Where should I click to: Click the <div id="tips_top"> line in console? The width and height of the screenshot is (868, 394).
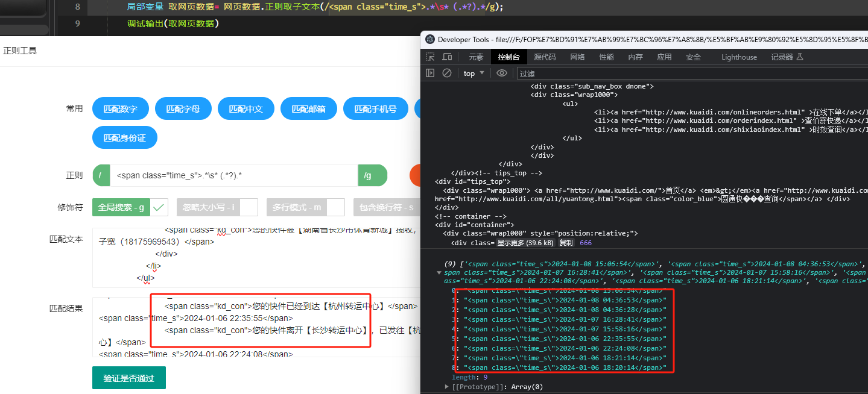click(x=472, y=181)
